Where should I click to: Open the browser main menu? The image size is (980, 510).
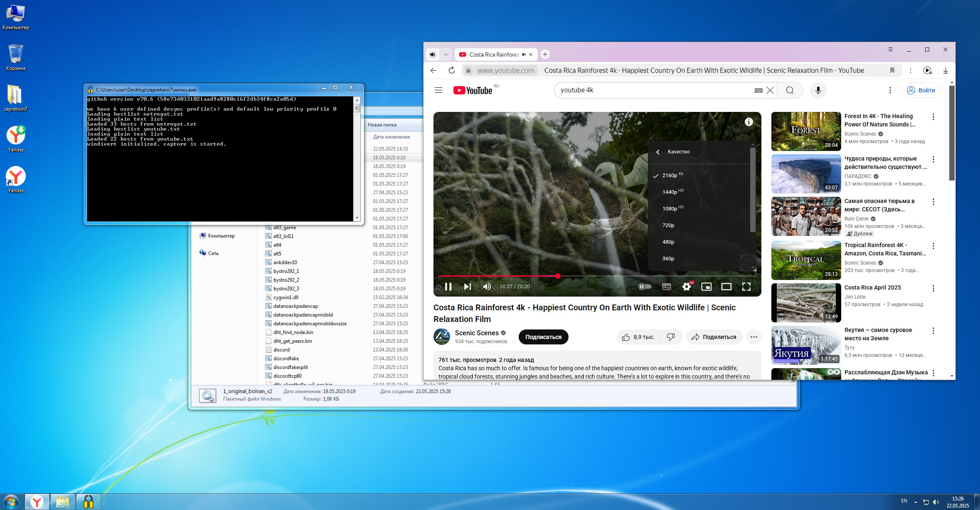pyautogui.click(x=891, y=50)
